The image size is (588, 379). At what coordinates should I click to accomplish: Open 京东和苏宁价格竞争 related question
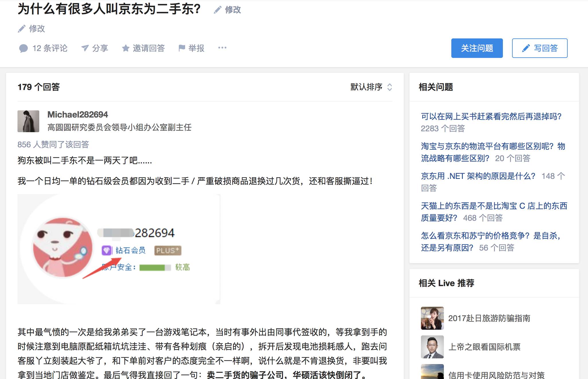490,236
